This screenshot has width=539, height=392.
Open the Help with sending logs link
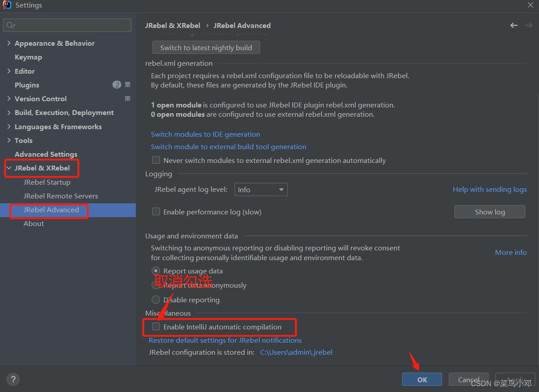pos(490,189)
